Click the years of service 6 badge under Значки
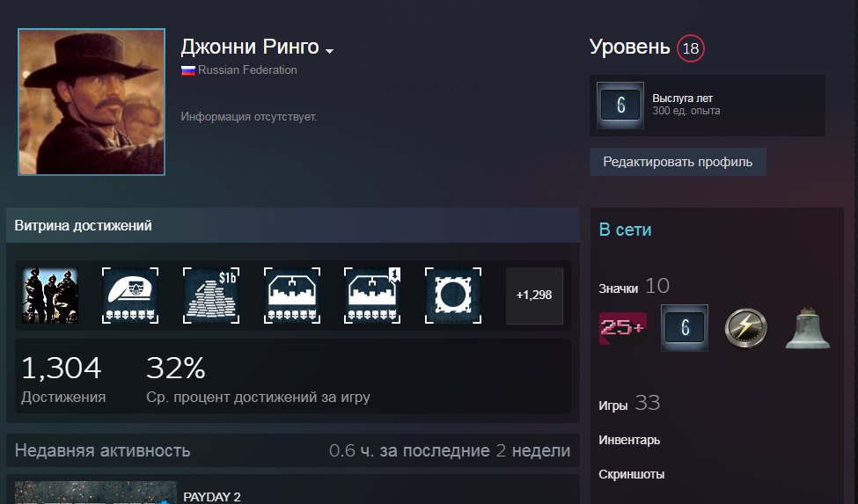 click(x=685, y=328)
